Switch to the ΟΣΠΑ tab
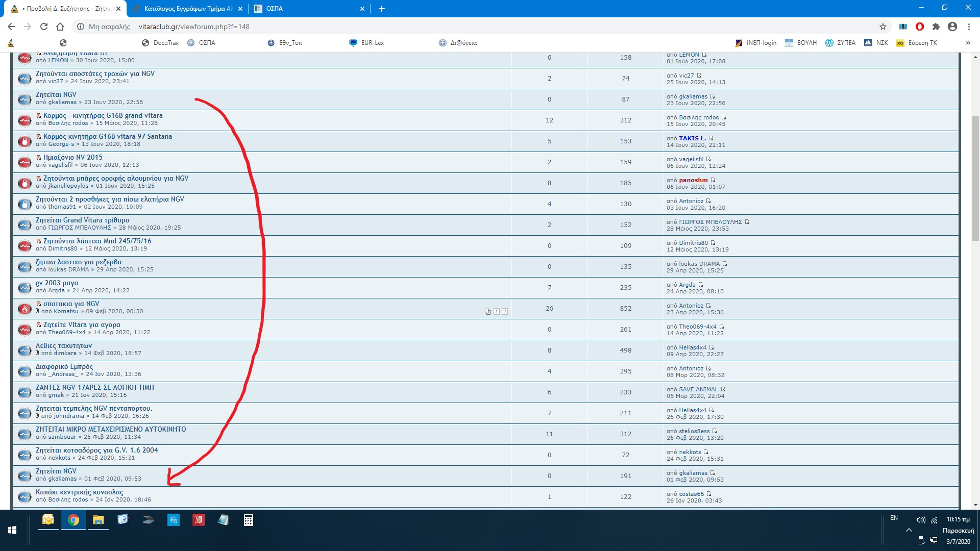The height and width of the screenshot is (551, 980). (x=309, y=9)
